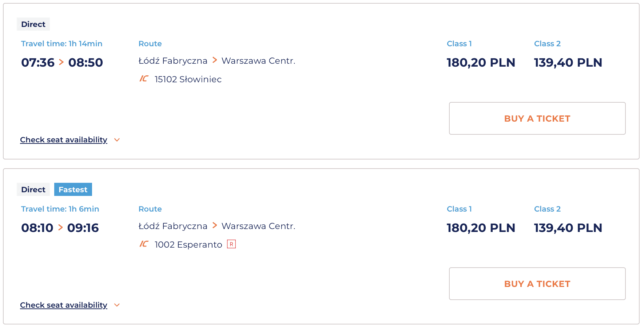Select Class 2 price for 08:10 train

pyautogui.click(x=568, y=228)
